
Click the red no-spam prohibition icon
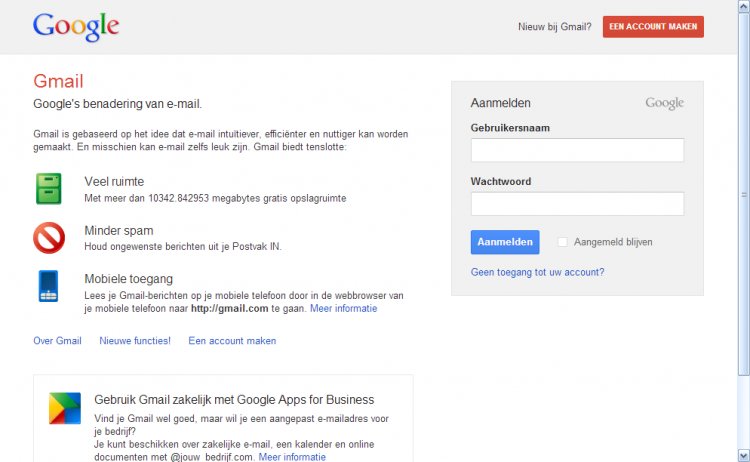pyautogui.click(x=49, y=238)
